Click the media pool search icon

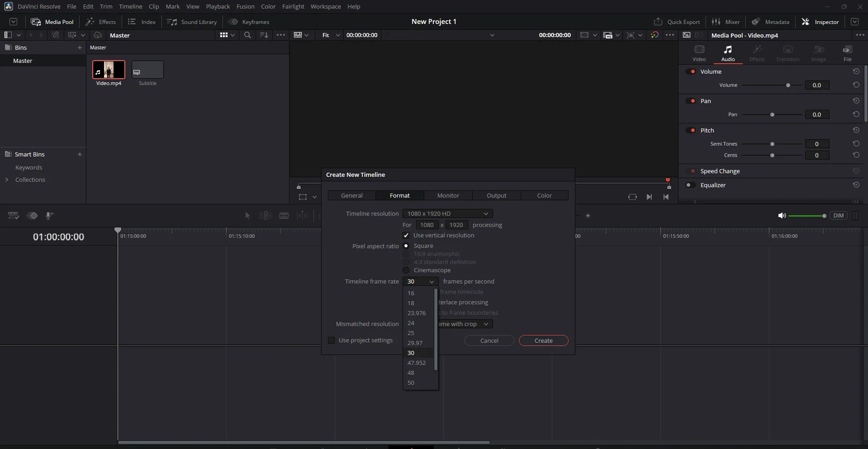pos(247,35)
